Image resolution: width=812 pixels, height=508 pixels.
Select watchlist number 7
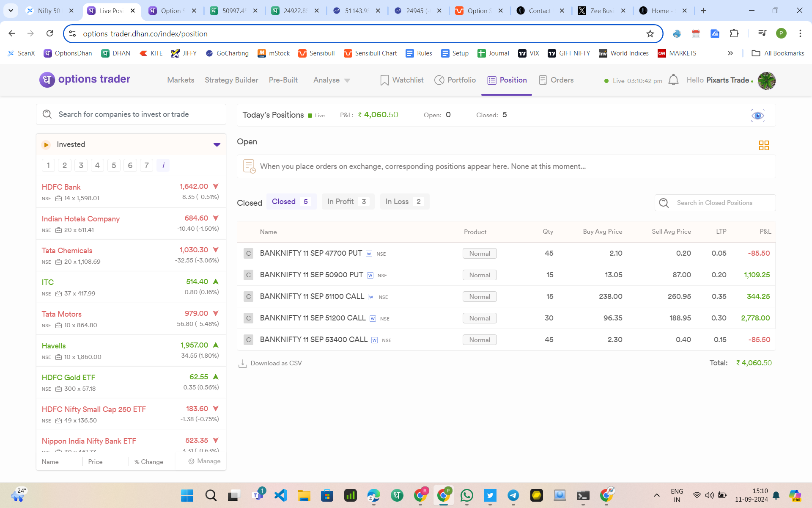(x=146, y=165)
